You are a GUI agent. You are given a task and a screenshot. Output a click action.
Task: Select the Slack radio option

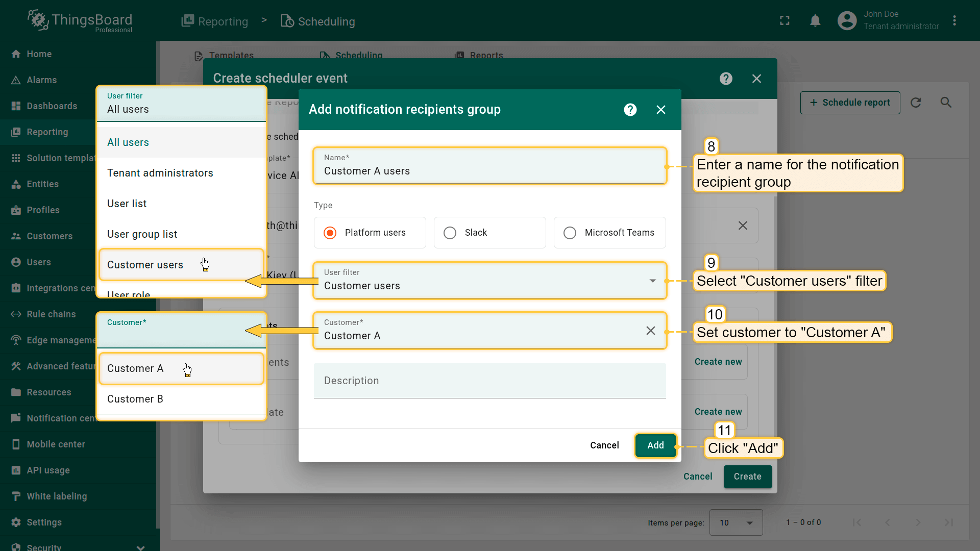point(450,233)
